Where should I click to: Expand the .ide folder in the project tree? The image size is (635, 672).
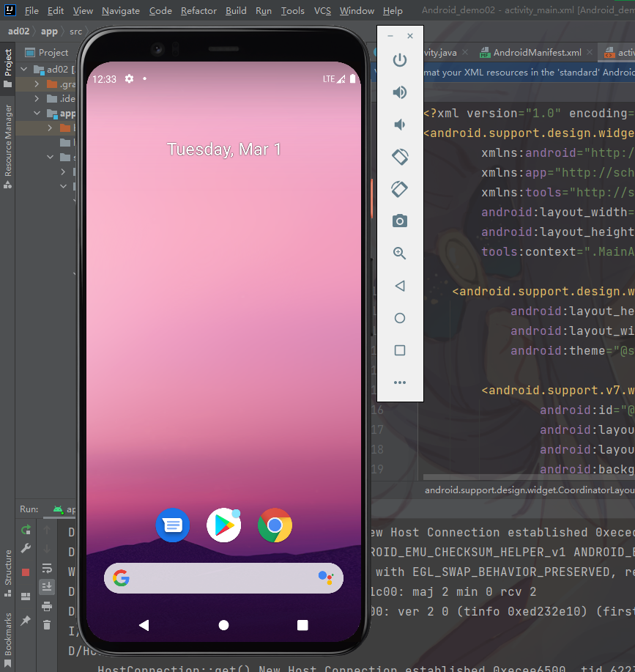coord(37,99)
